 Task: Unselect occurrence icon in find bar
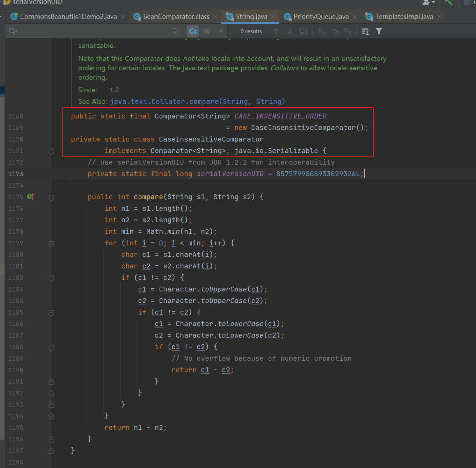point(335,31)
